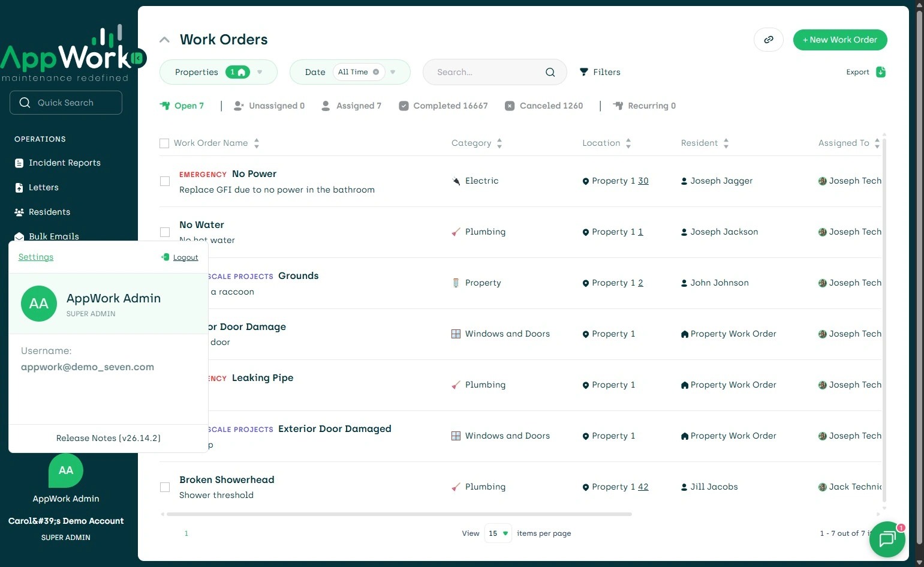Focus the work orders Search field

486,72
